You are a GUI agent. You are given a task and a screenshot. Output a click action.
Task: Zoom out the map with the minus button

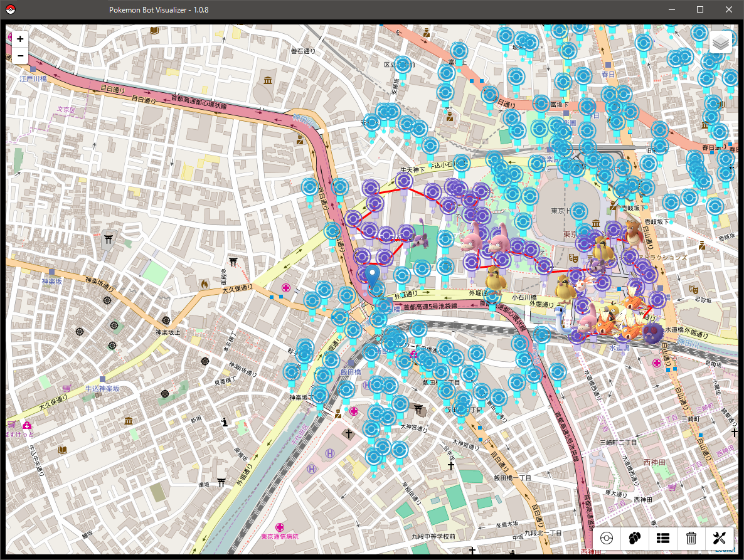tap(20, 56)
